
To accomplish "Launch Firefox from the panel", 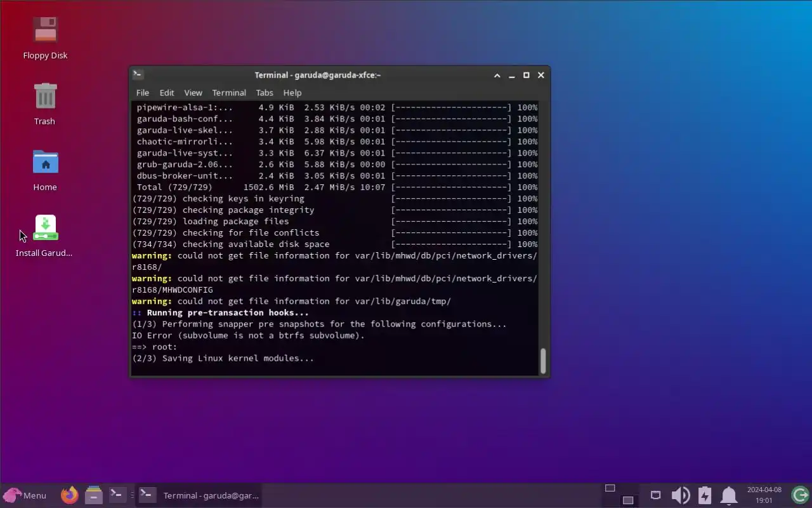I will click(x=70, y=495).
